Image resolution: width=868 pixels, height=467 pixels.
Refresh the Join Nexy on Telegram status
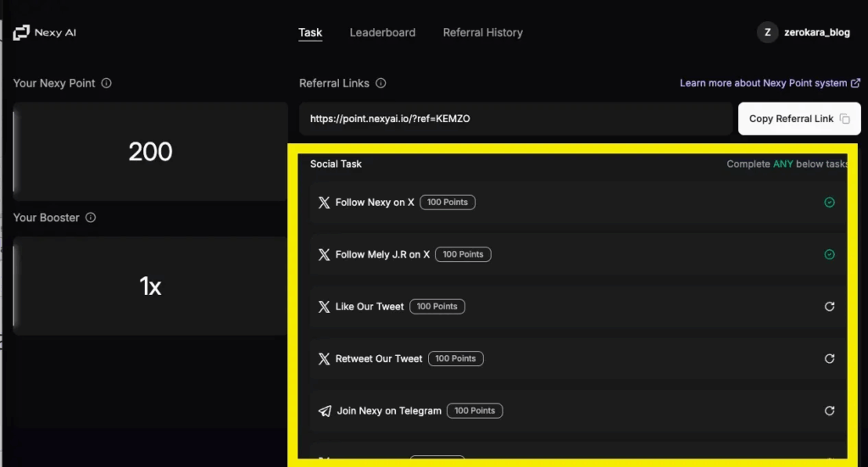click(829, 410)
